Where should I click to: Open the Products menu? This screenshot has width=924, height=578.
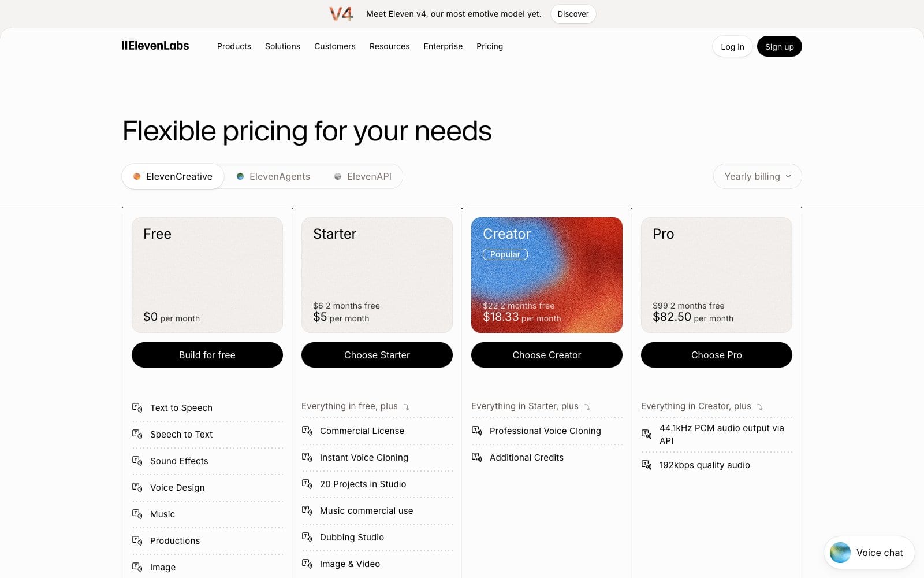tap(234, 46)
